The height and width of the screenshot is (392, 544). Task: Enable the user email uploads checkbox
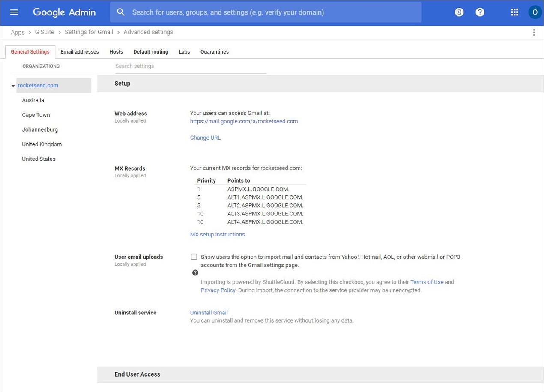pos(194,257)
